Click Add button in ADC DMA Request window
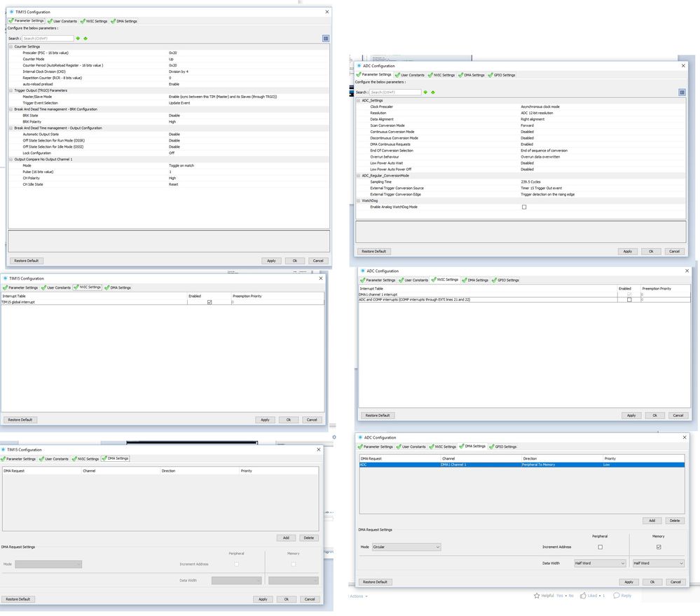Screen dimensions: 700x616 (x=652, y=521)
